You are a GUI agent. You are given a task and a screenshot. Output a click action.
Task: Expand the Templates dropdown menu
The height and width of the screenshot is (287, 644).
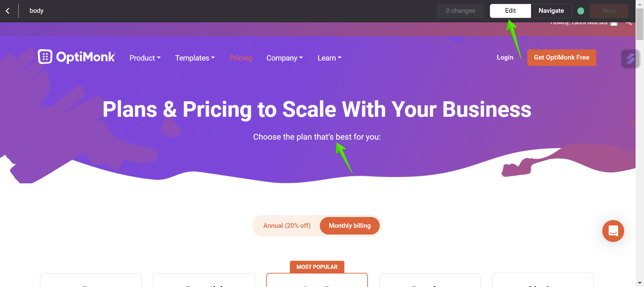(195, 58)
